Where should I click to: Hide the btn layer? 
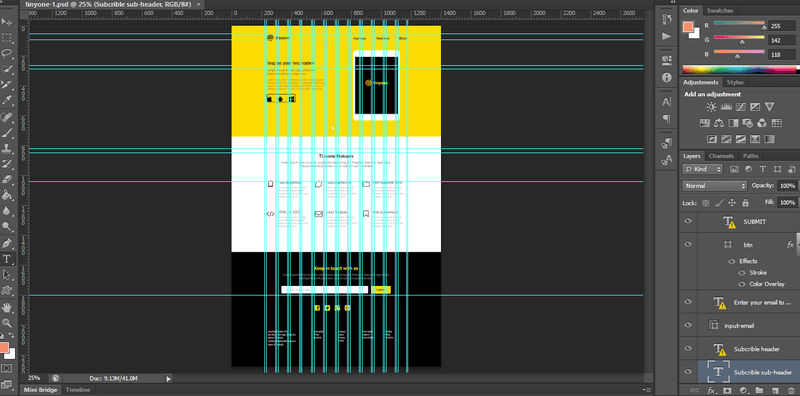coord(688,244)
